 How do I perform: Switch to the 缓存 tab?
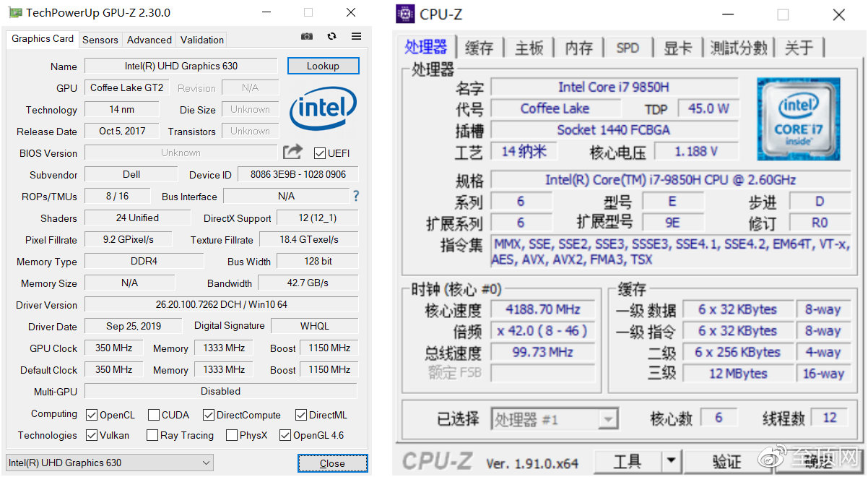[x=479, y=48]
